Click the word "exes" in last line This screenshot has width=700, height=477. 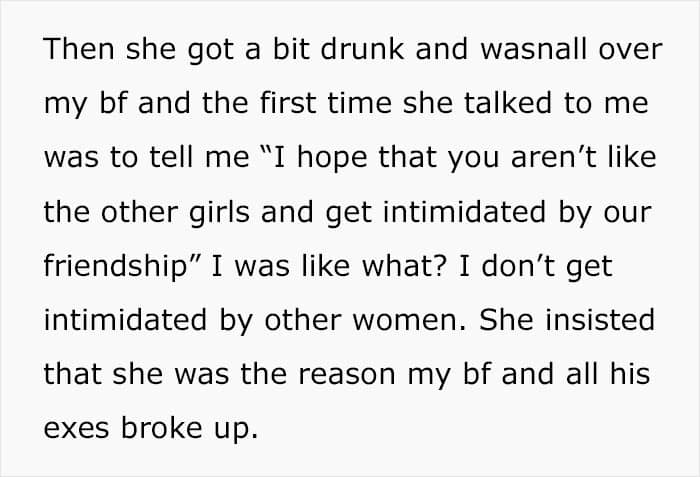(76, 427)
